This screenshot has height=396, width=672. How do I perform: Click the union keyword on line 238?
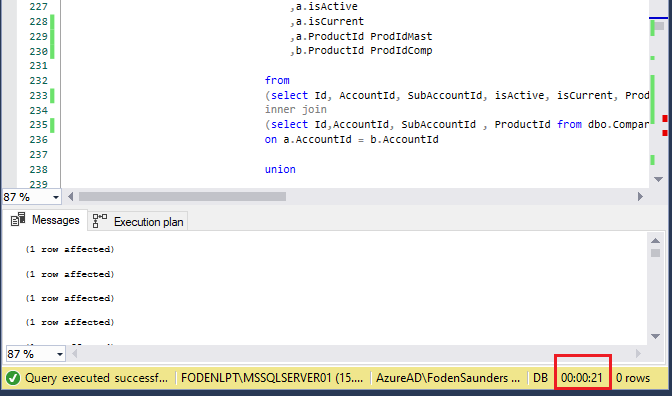[x=280, y=169]
